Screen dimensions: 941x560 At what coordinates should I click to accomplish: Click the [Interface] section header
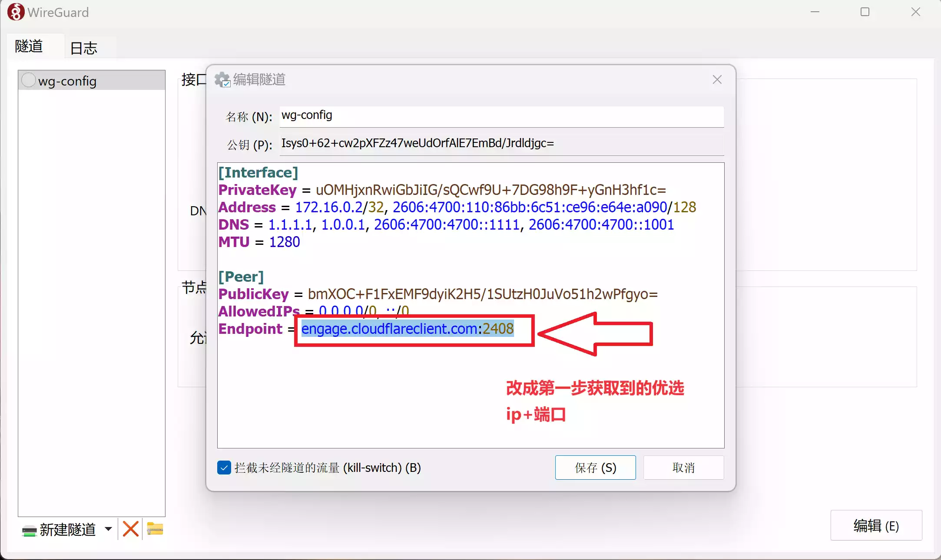pyautogui.click(x=258, y=172)
